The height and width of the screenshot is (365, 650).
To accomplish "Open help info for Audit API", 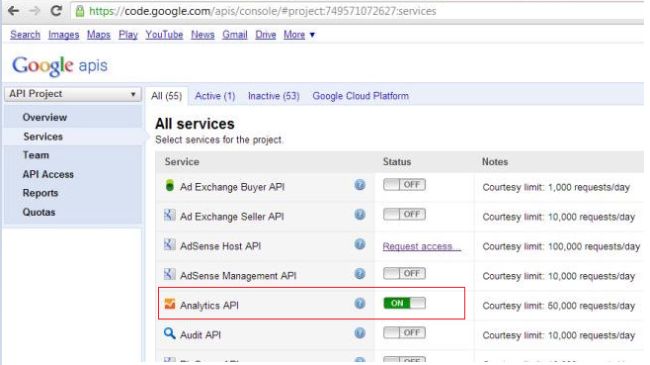I will [360, 333].
